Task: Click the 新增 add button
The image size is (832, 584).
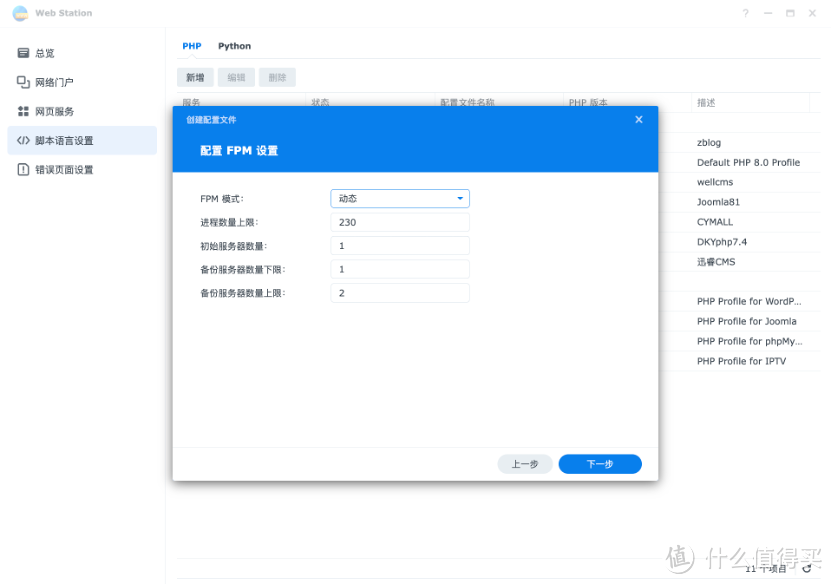Action: click(195, 77)
